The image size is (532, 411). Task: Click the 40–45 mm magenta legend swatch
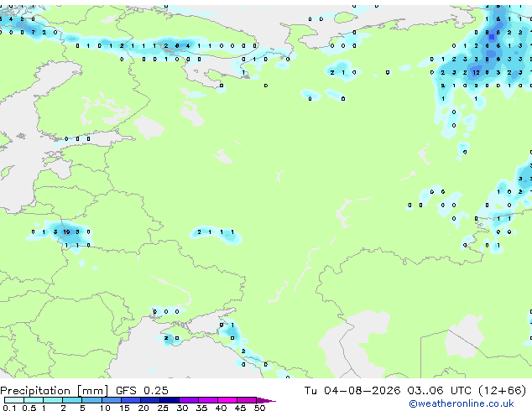(x=227, y=400)
